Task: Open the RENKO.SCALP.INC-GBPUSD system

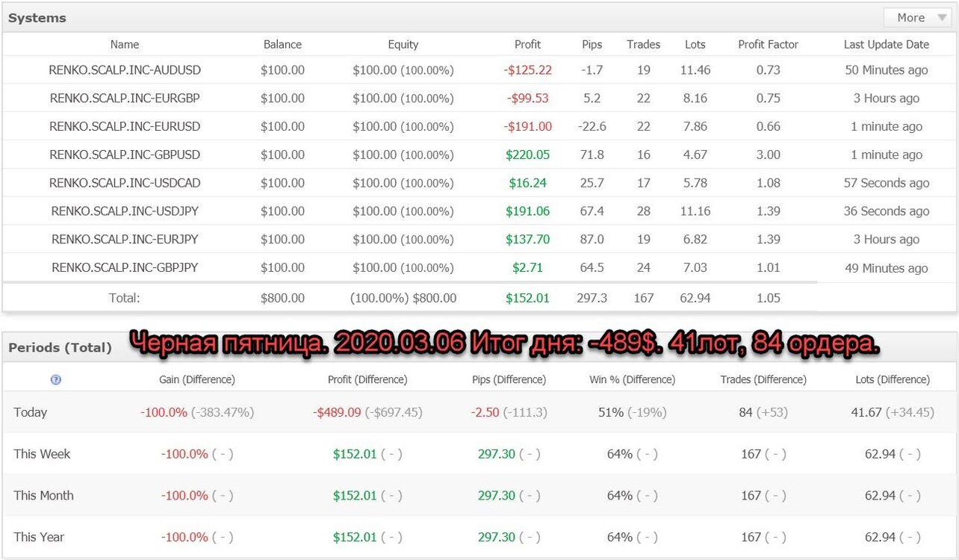Action: (125, 155)
